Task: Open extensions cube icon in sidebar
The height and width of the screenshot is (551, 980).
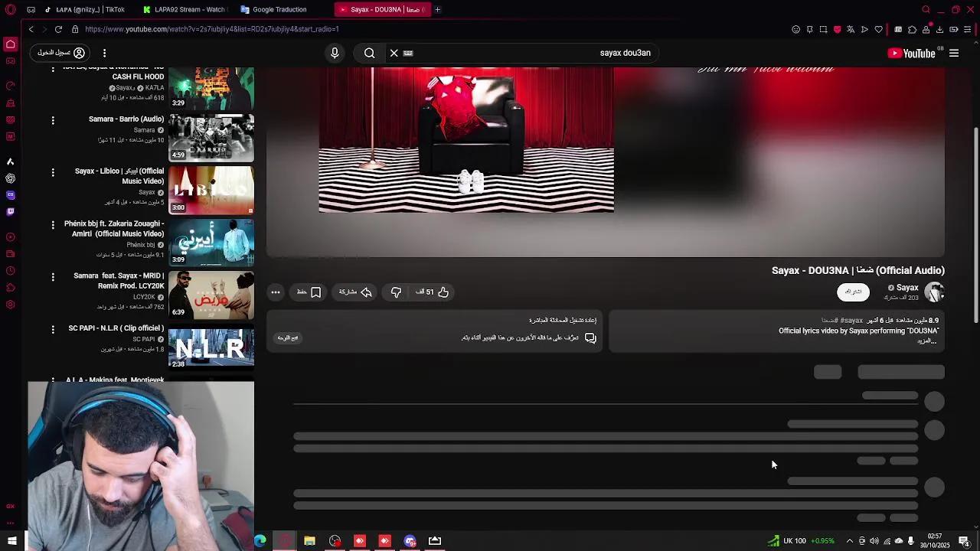Action: pos(10,288)
